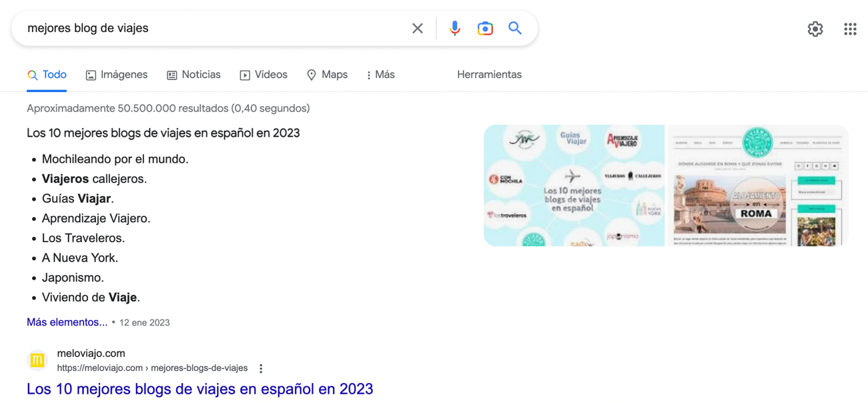The image size is (868, 403).
Task: Click 'Aprendizaje Viajero.' list item
Action: coord(96,218)
